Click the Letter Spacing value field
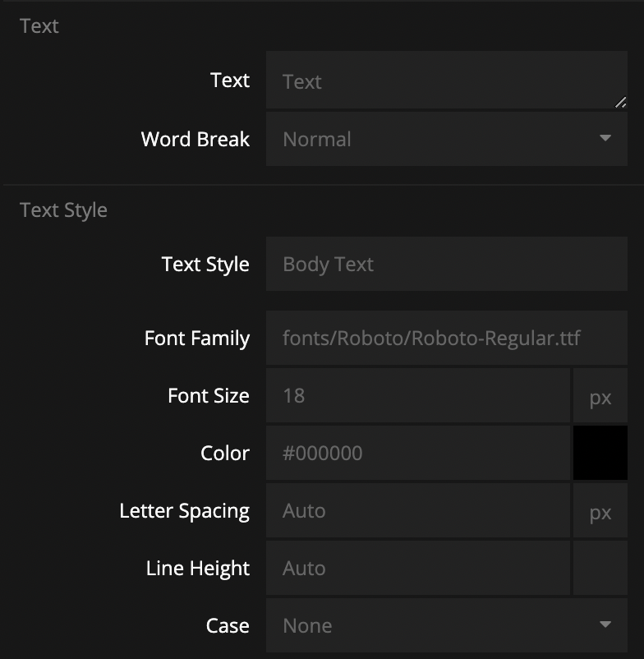 (x=417, y=510)
